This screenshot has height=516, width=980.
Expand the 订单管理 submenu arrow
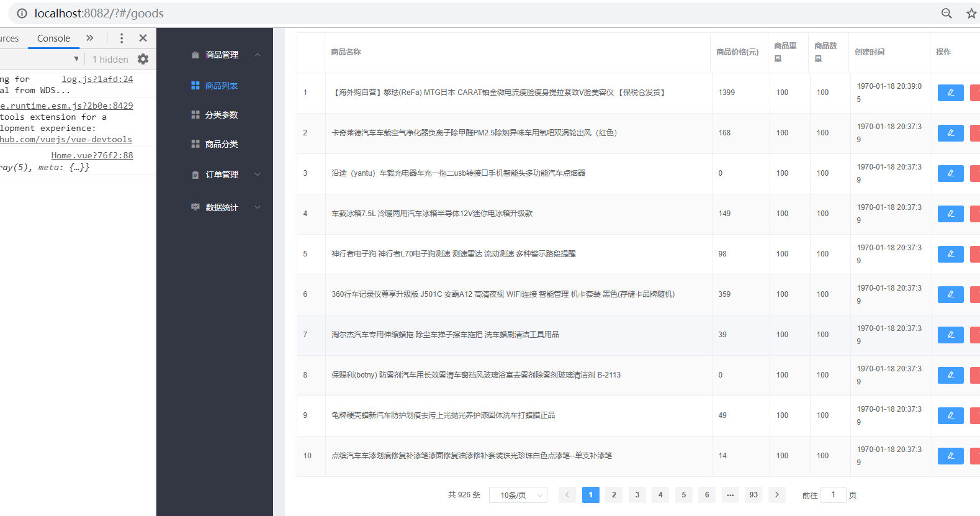click(258, 174)
